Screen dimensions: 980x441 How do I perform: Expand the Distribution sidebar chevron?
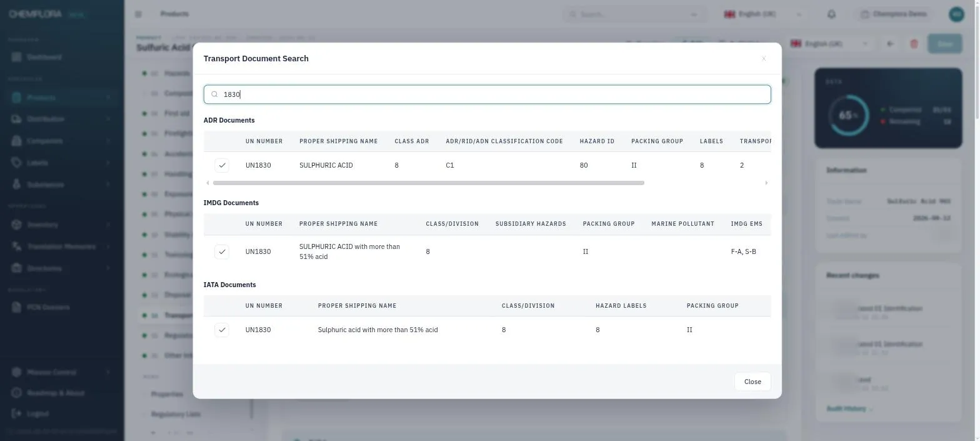(x=108, y=119)
